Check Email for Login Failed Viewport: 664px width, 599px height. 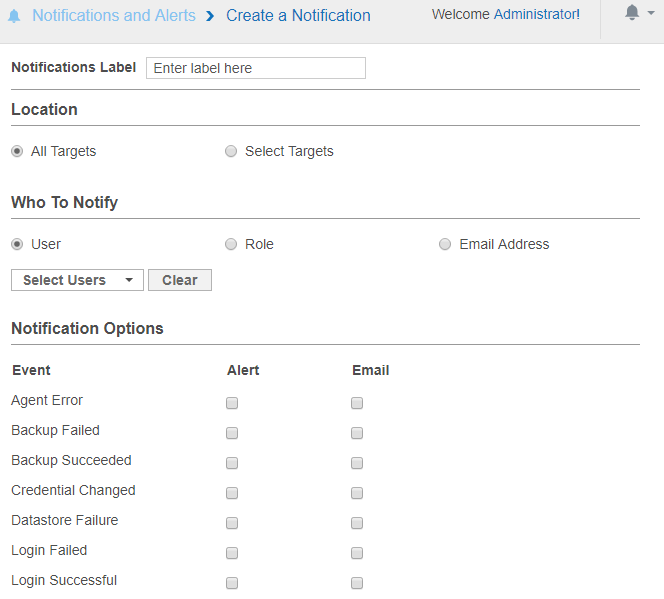pyautogui.click(x=357, y=553)
